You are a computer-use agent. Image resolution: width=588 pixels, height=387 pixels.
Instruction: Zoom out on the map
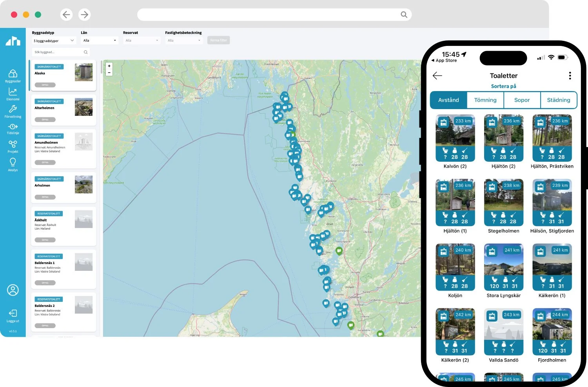109,73
